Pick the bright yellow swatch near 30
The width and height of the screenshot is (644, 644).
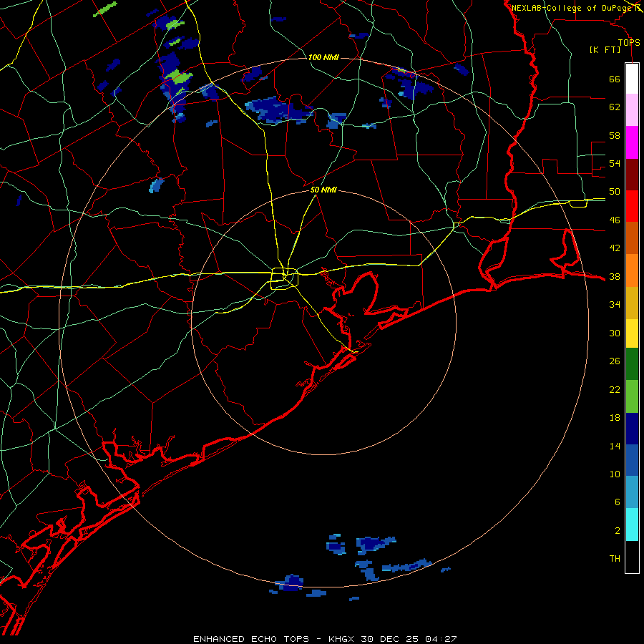click(x=632, y=333)
